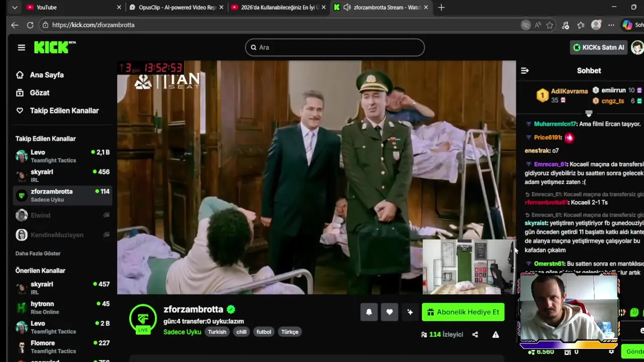
Task: Open the tab list dropdown arrow
Action: [15, 7]
